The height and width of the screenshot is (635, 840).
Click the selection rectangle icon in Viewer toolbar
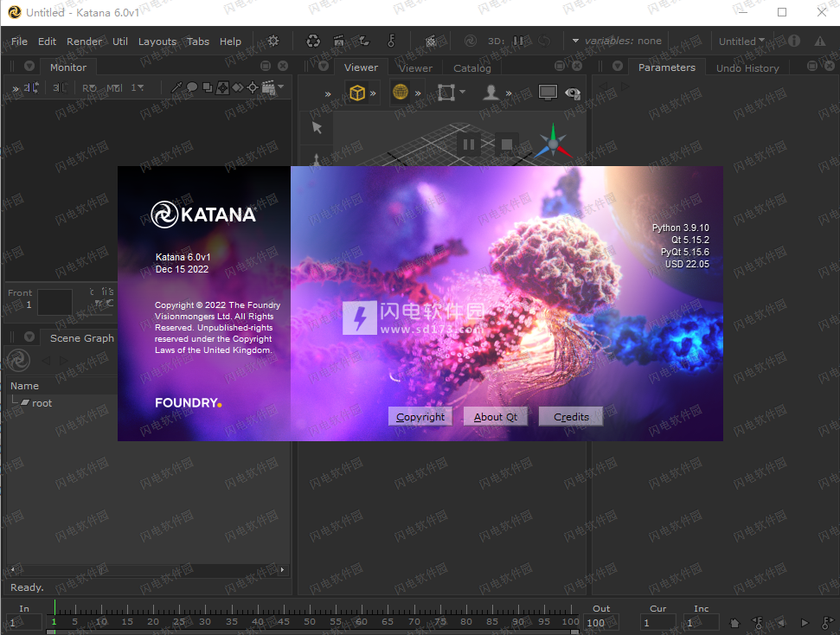click(x=446, y=93)
